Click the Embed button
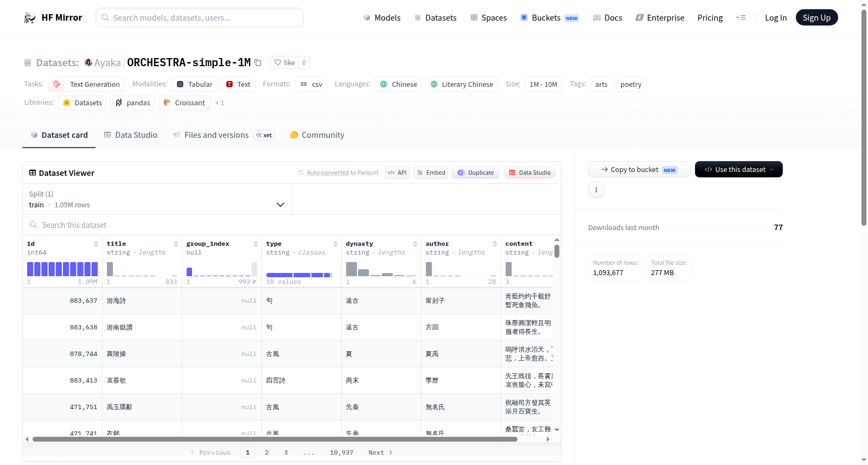868x465 pixels. tap(431, 173)
